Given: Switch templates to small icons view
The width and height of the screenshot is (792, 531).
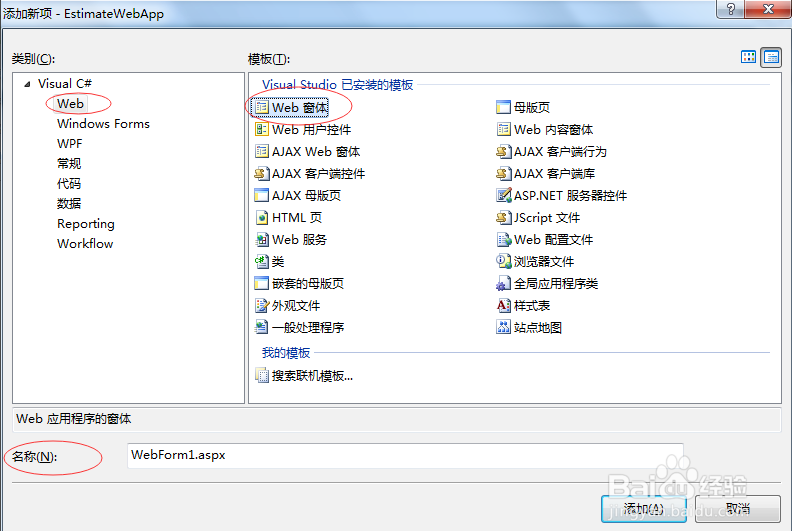Looking at the screenshot, I should [x=771, y=57].
